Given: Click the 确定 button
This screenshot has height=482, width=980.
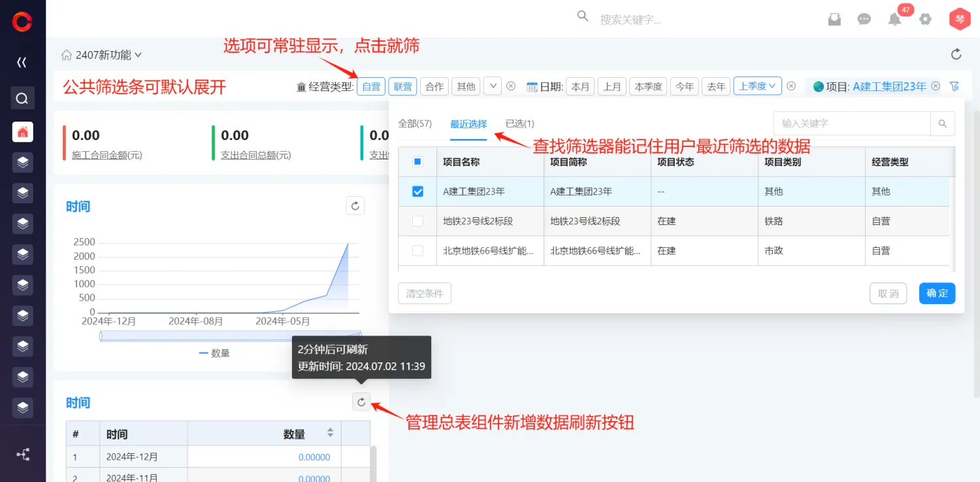Looking at the screenshot, I should point(937,294).
